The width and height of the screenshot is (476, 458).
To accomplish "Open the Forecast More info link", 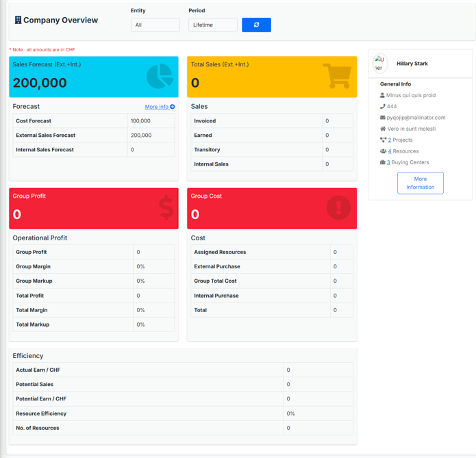I will (160, 107).
